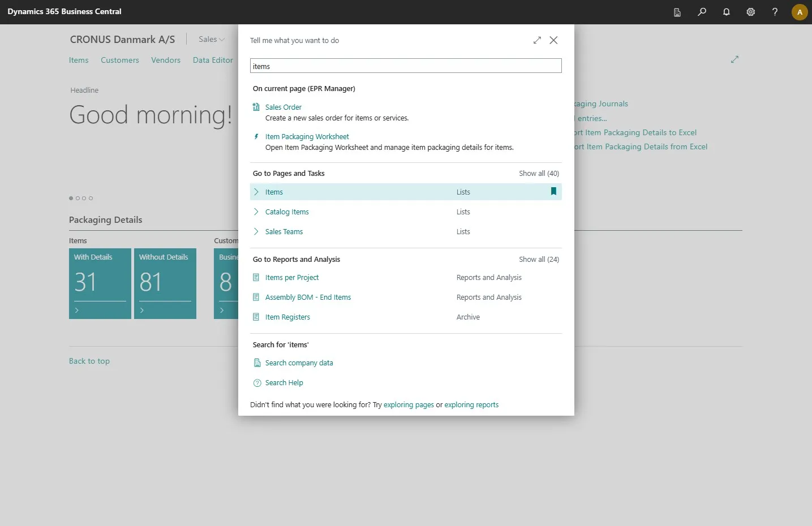812x526 pixels.
Task: Click the Search Help question icon
Action: pos(257,383)
